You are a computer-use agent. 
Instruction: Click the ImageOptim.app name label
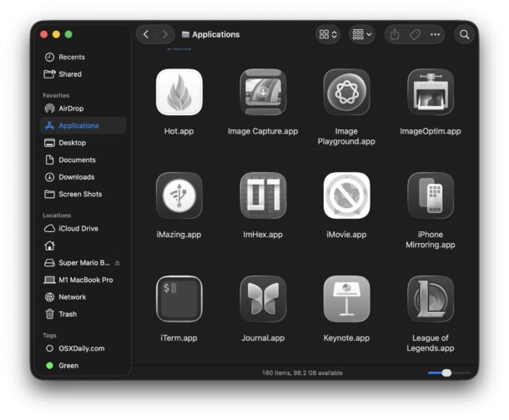[430, 131]
